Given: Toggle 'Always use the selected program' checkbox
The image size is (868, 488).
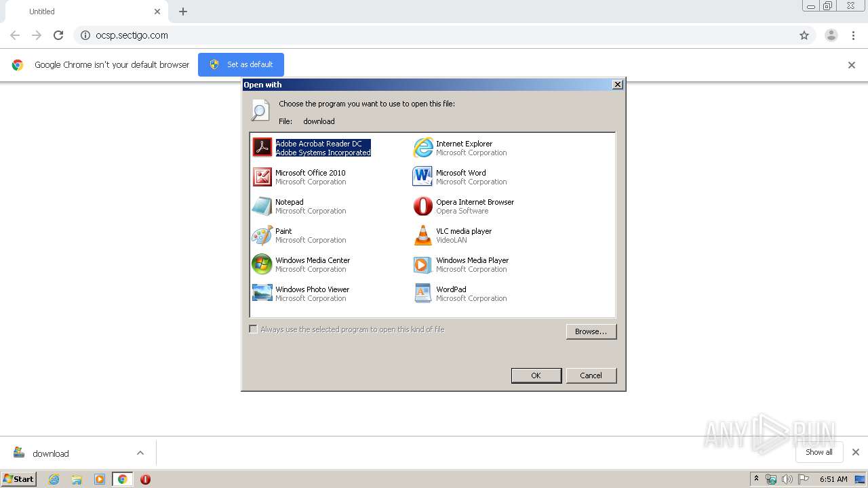Looking at the screenshot, I should (253, 329).
